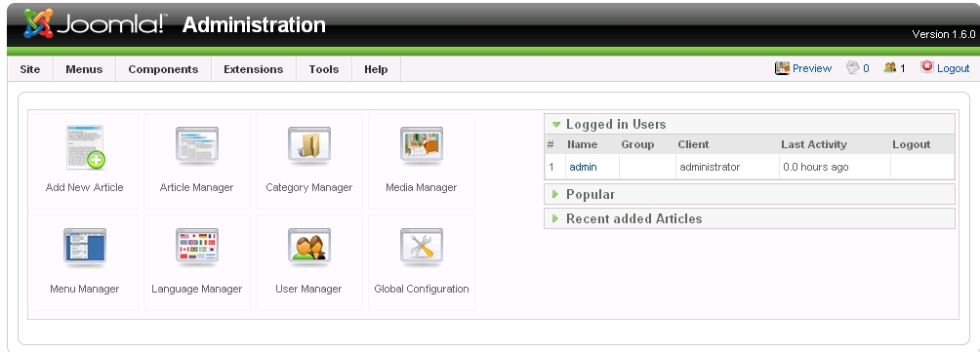The image size is (980, 352).
Task: Click the Group column header
Action: point(637,144)
